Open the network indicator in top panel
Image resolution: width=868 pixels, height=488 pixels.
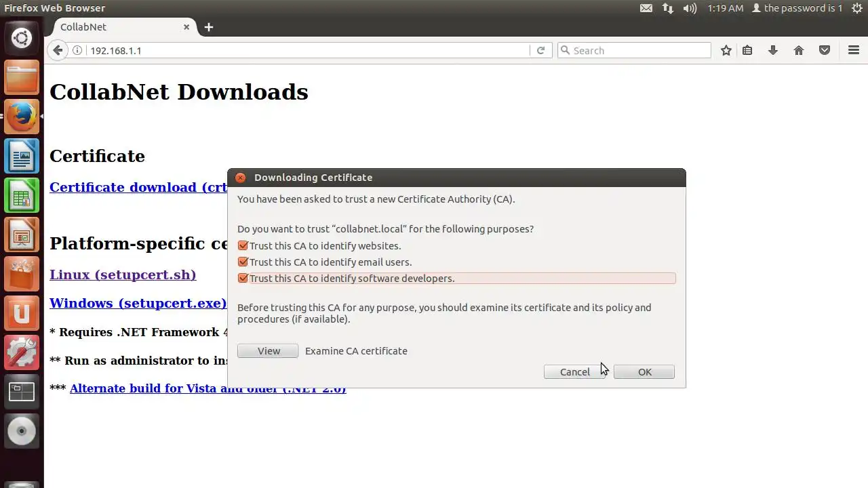[x=668, y=8]
